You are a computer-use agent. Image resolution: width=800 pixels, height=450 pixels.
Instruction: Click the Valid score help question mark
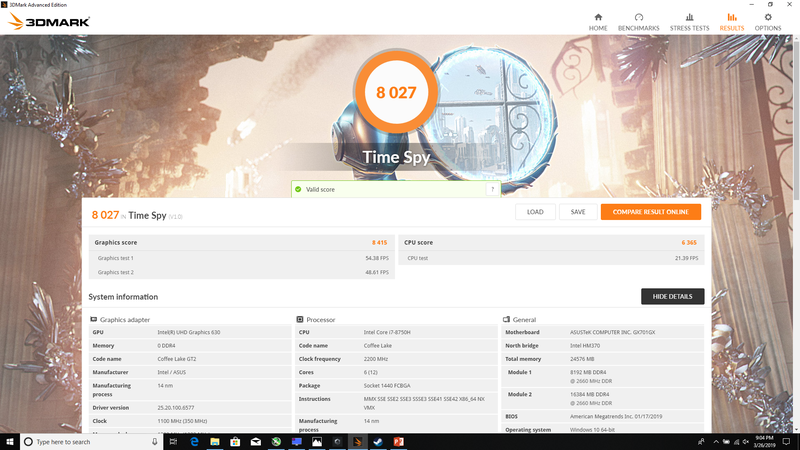pos(491,189)
